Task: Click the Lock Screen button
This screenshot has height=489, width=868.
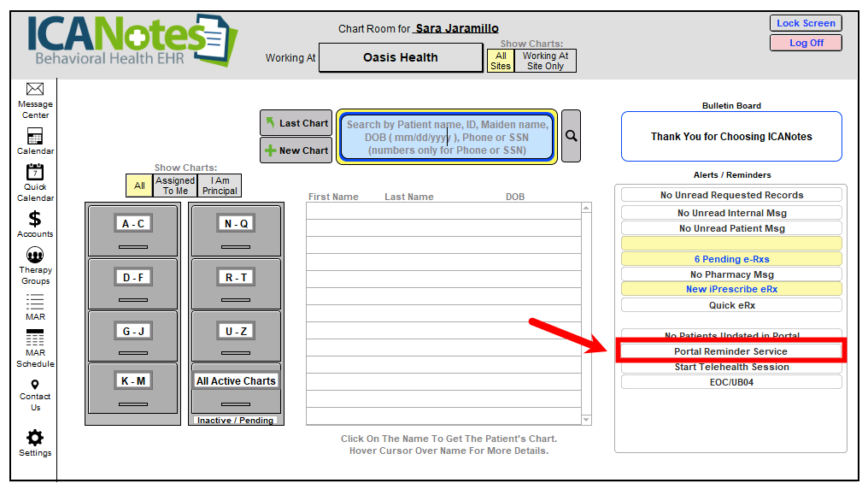Action: click(806, 23)
